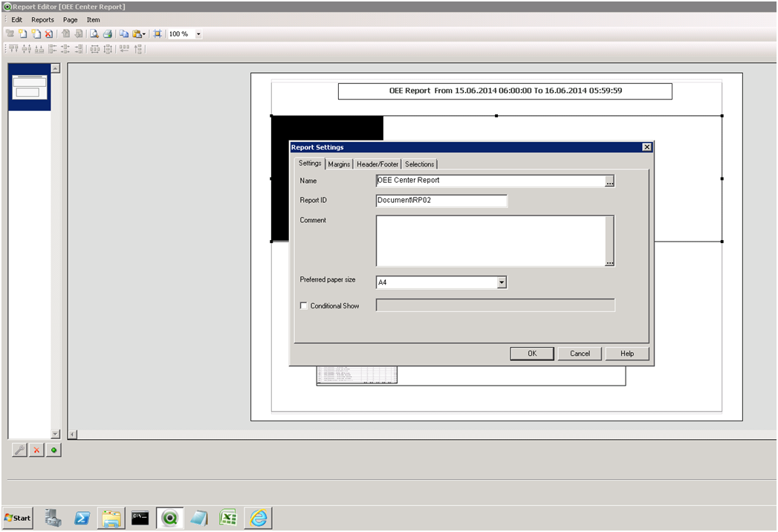Click the Design Grid toolbar icon
This screenshot has height=532, width=778.
[x=157, y=34]
